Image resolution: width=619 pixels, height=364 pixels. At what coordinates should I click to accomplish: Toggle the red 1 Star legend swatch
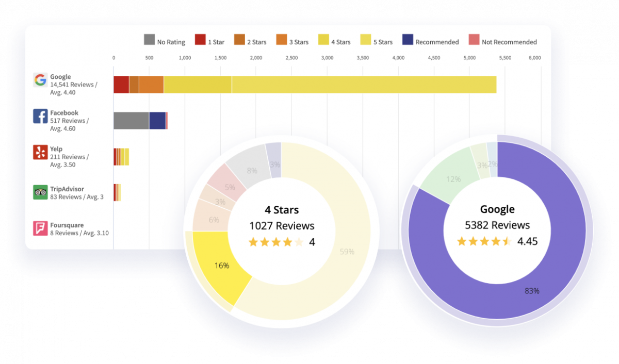click(200, 40)
